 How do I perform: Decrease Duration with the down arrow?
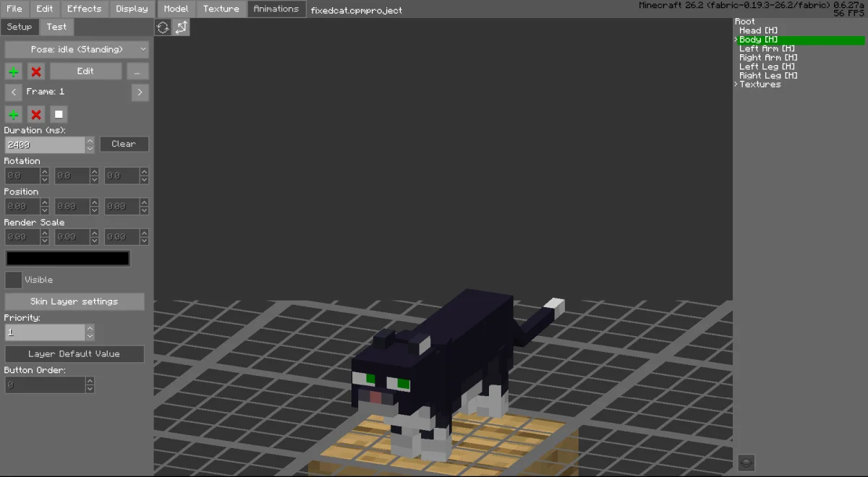click(90, 149)
